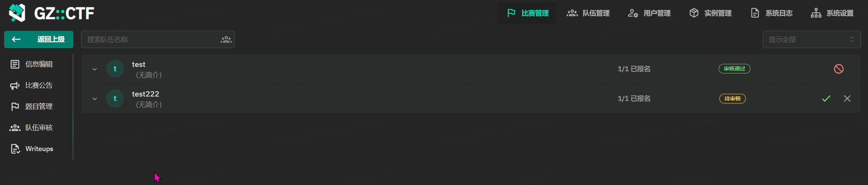Click avatar of team test
The image size is (868, 185).
[x=115, y=69]
